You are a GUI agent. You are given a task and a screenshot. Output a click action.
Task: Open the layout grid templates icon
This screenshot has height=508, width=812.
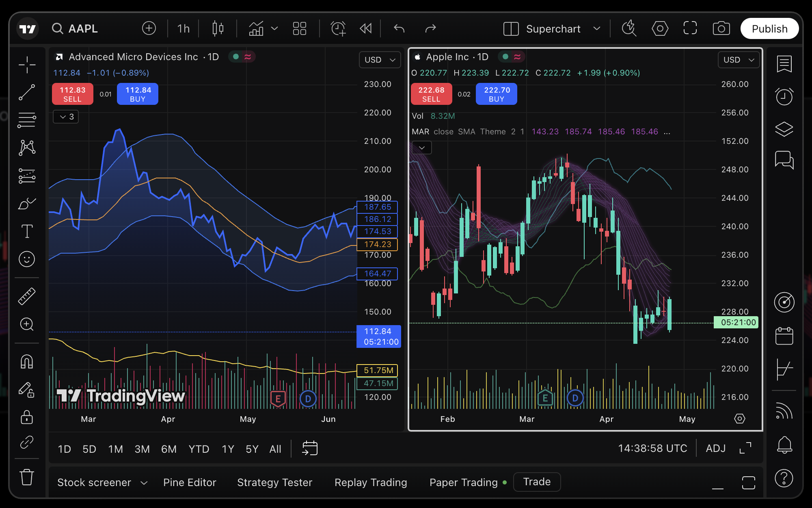[x=299, y=28]
